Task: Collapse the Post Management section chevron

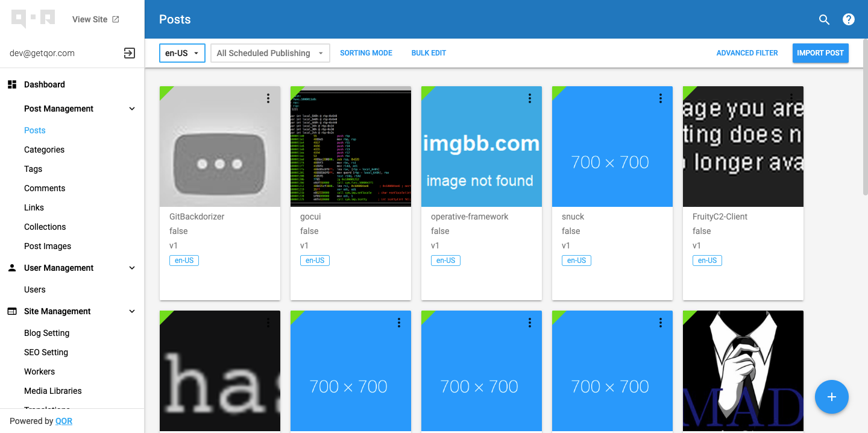Action: (x=132, y=109)
